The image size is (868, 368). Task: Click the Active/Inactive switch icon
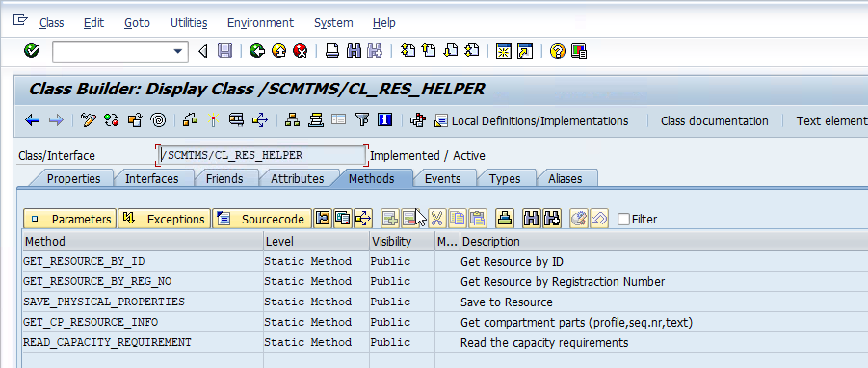tap(111, 120)
